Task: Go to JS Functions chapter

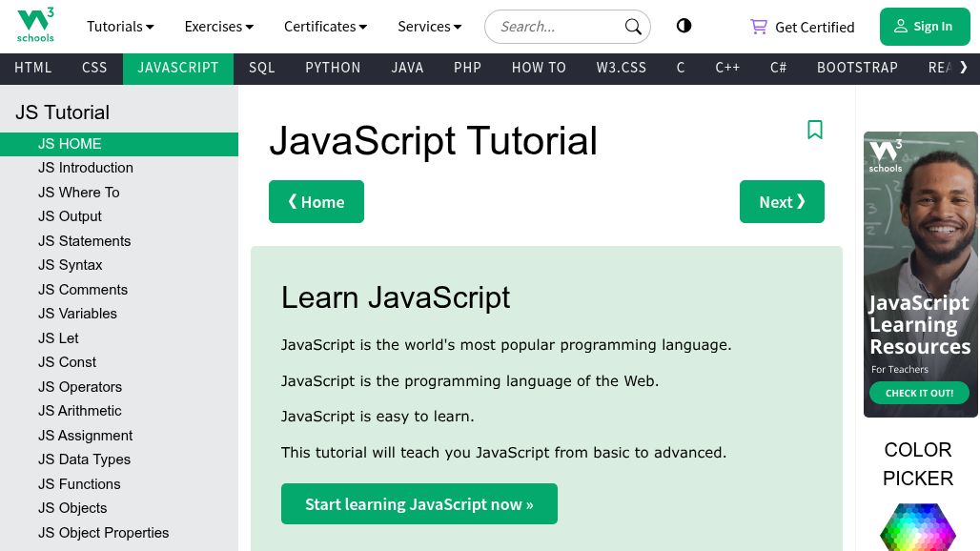Action: point(119,484)
